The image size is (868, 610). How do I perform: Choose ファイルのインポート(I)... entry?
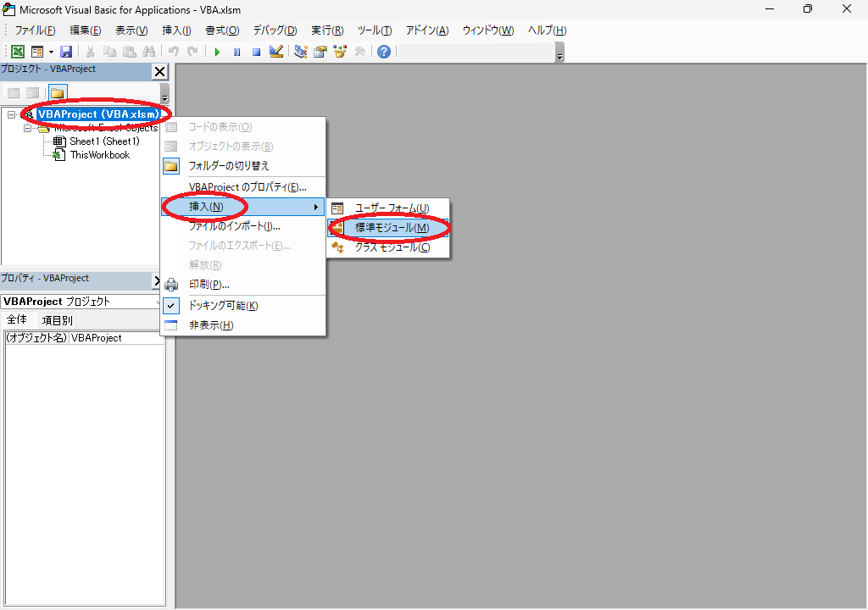coord(243,226)
